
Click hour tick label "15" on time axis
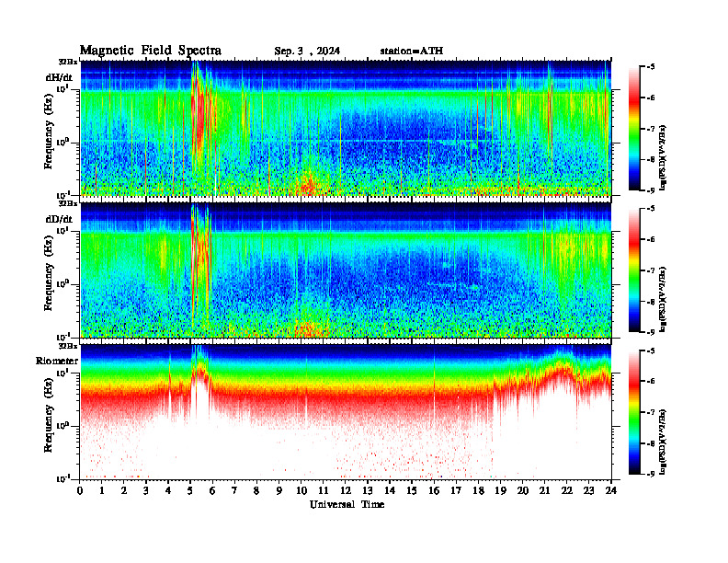(x=412, y=490)
